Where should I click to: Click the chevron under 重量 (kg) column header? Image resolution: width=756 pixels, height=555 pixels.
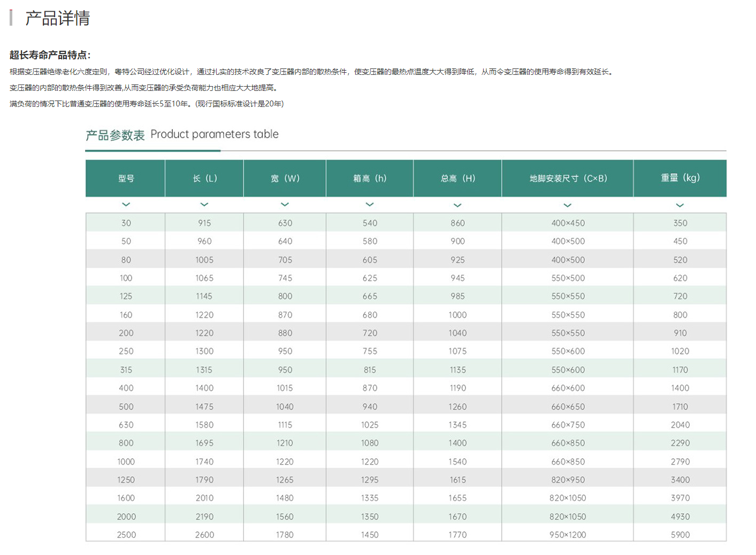click(x=679, y=205)
